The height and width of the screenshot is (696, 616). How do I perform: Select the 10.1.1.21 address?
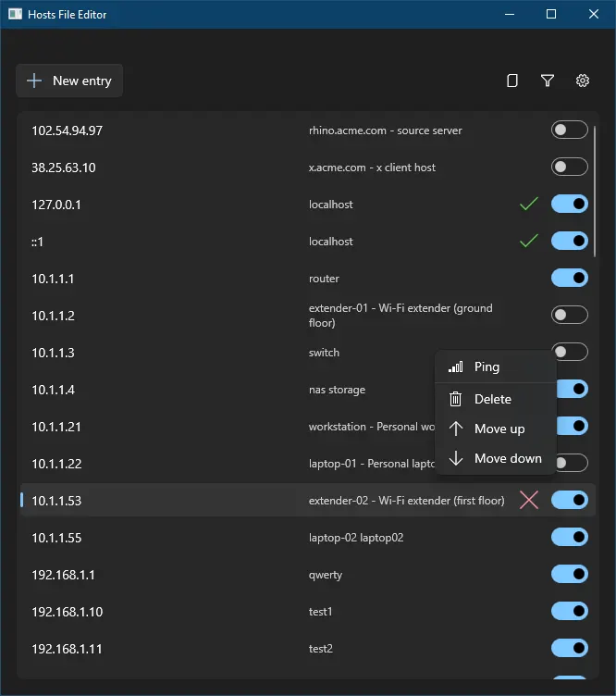tap(56, 427)
